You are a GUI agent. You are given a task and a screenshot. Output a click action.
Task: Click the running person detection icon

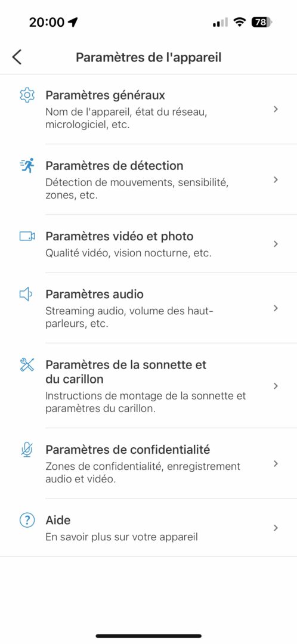[27, 166]
